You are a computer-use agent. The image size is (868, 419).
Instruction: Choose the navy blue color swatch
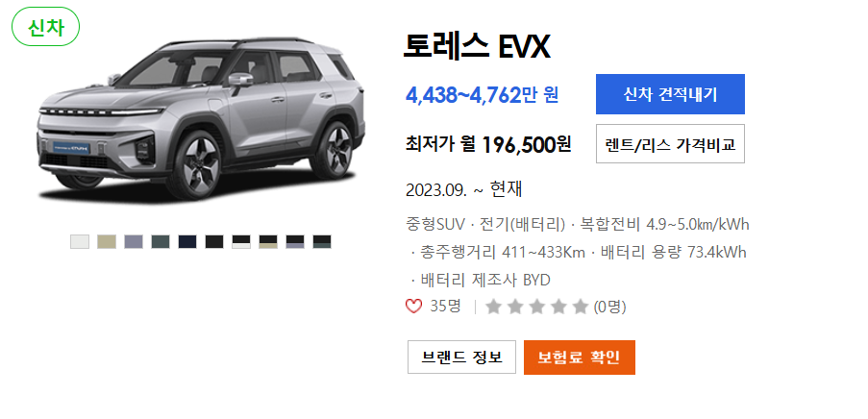[187, 242]
